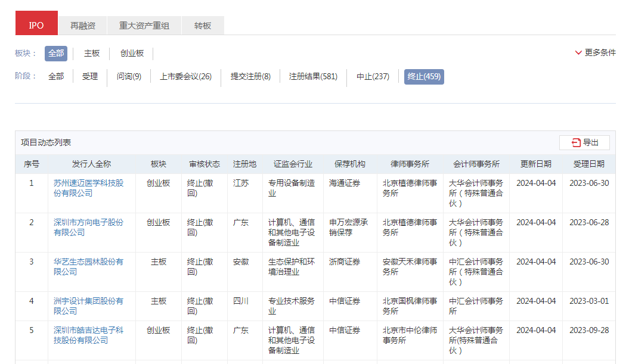Filter board by 创业板

coord(132,54)
